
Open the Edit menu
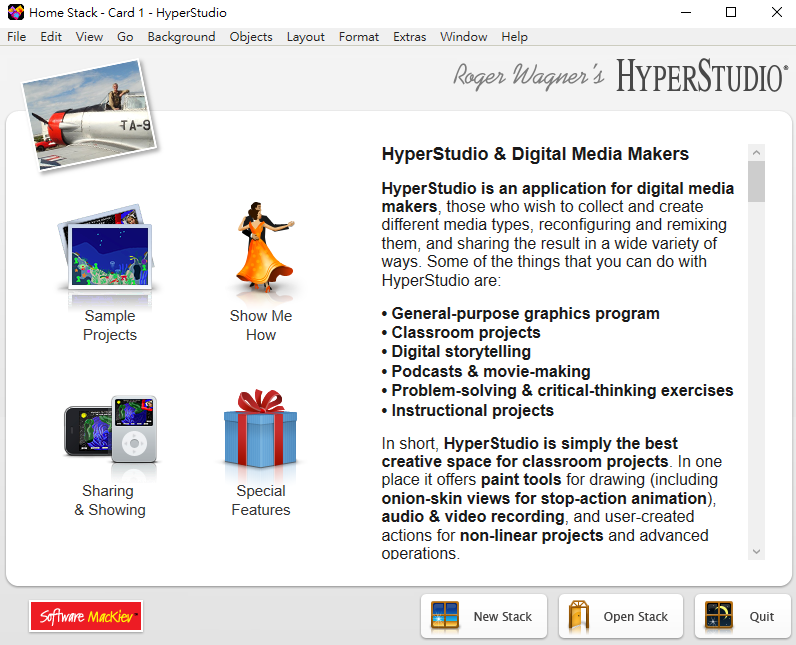click(51, 37)
